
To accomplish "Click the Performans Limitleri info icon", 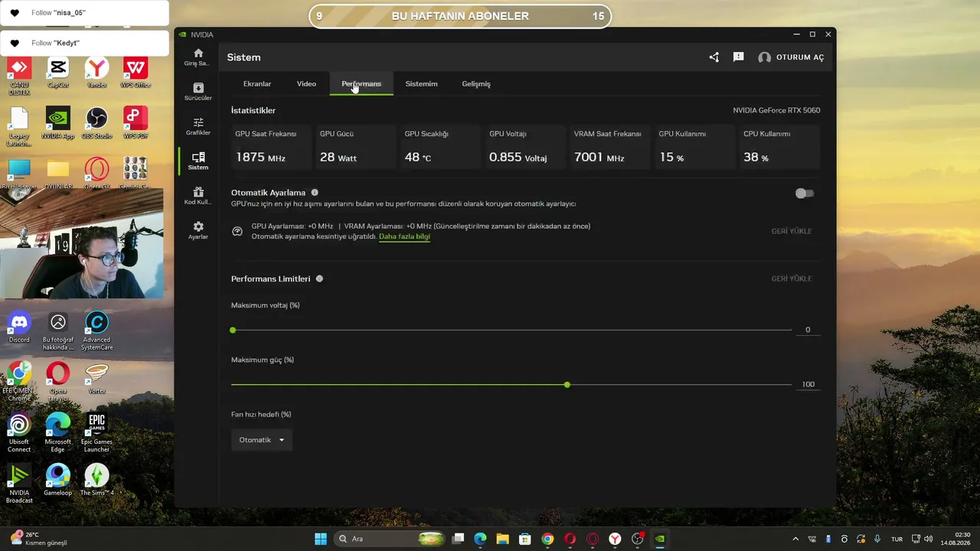I will (319, 279).
